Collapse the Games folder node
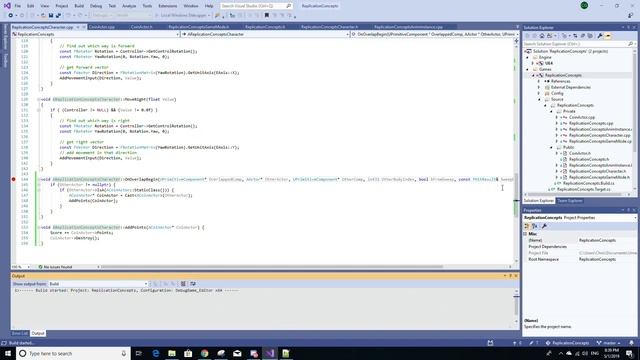640x360 pixels. click(x=527, y=69)
